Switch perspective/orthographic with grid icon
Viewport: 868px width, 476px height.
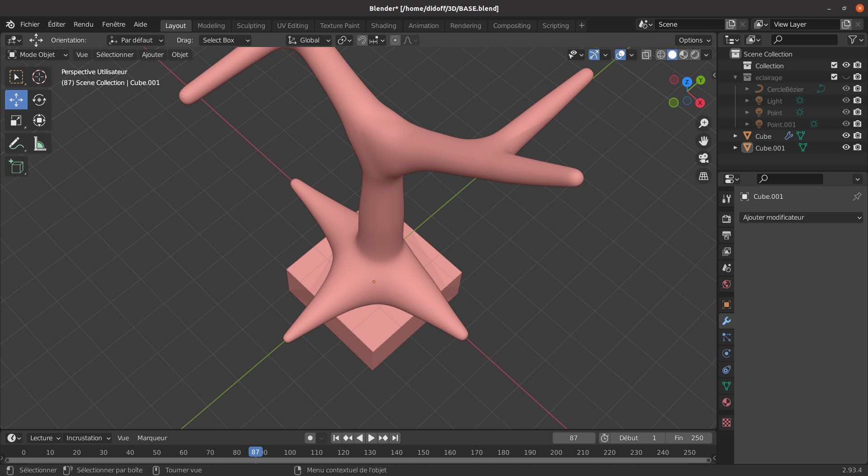click(703, 176)
